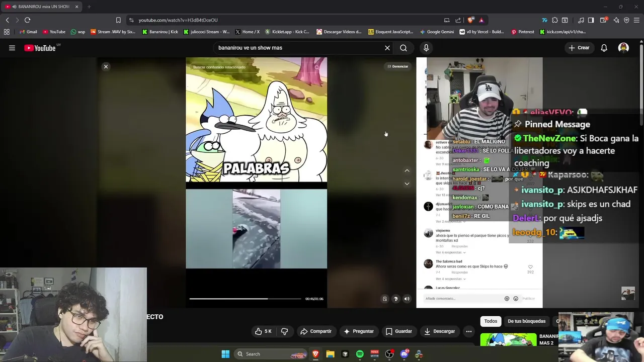Open the BANANIROU MAS 2 suggested thumbnail
Screen dimensions: 644x362
pos(508,339)
